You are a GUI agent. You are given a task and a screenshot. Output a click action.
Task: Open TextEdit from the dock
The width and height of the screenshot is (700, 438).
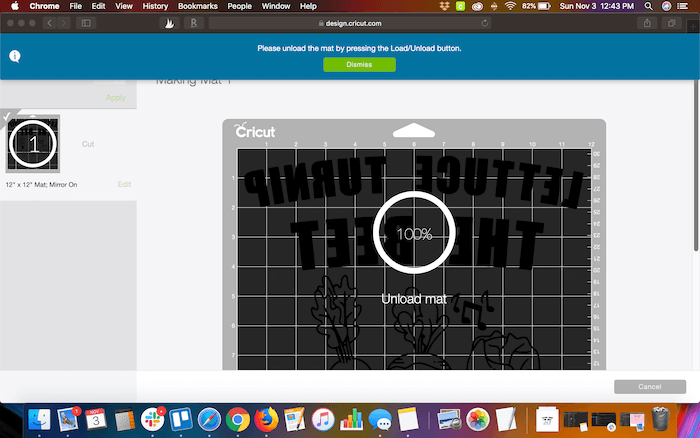click(506, 420)
